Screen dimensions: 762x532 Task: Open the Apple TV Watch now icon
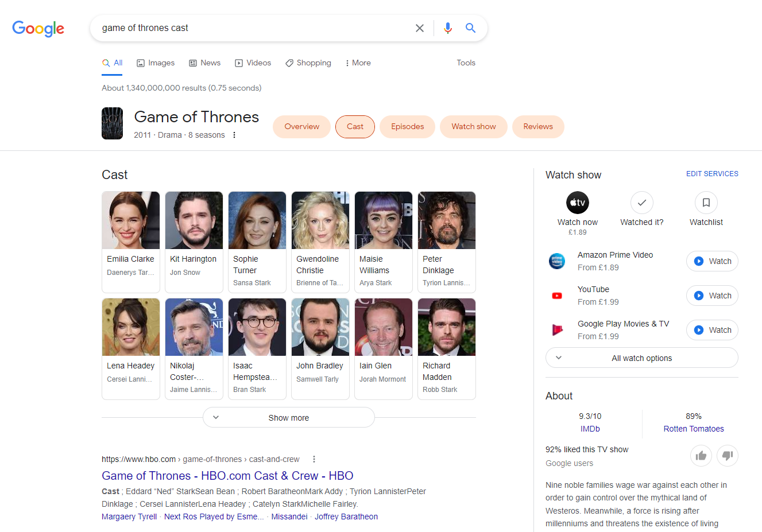[x=577, y=203]
